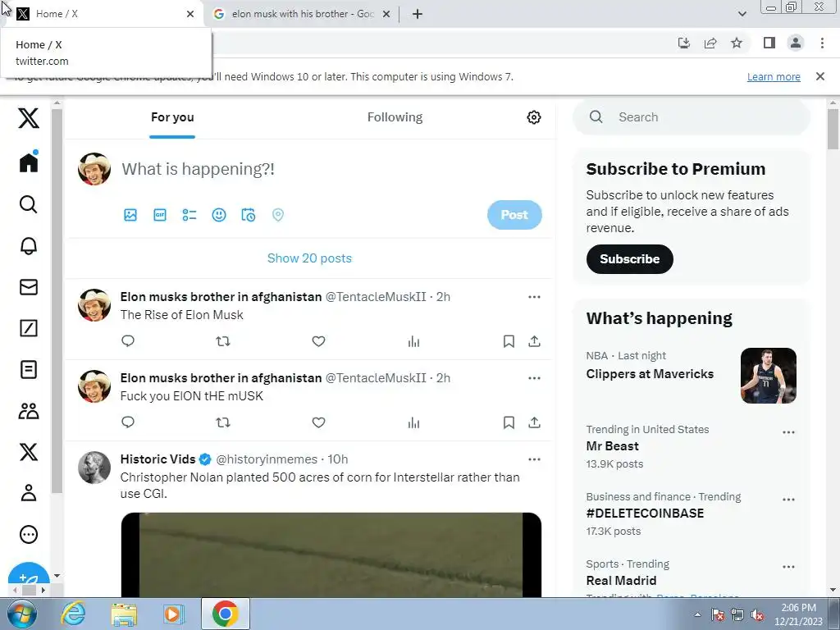Like 'The Rise of Elon Musk' post
The image size is (840, 630).
click(318, 341)
